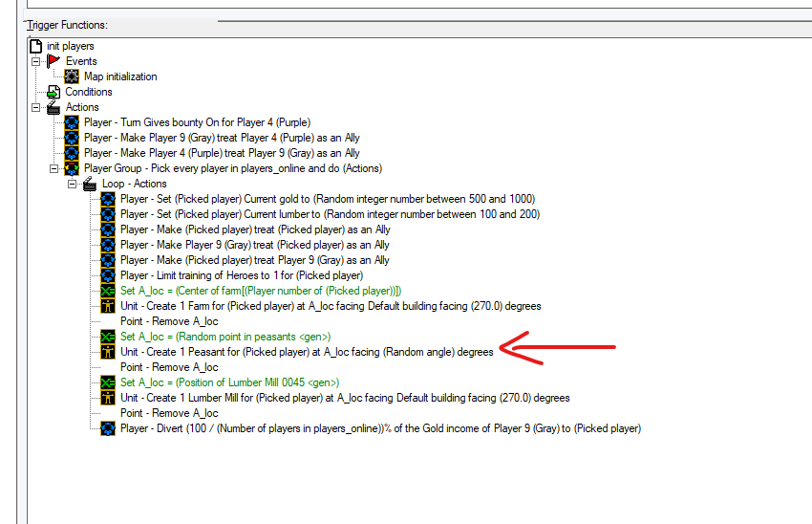Select Set A_loc Position of Lumber Mill 0045 row

point(230,382)
